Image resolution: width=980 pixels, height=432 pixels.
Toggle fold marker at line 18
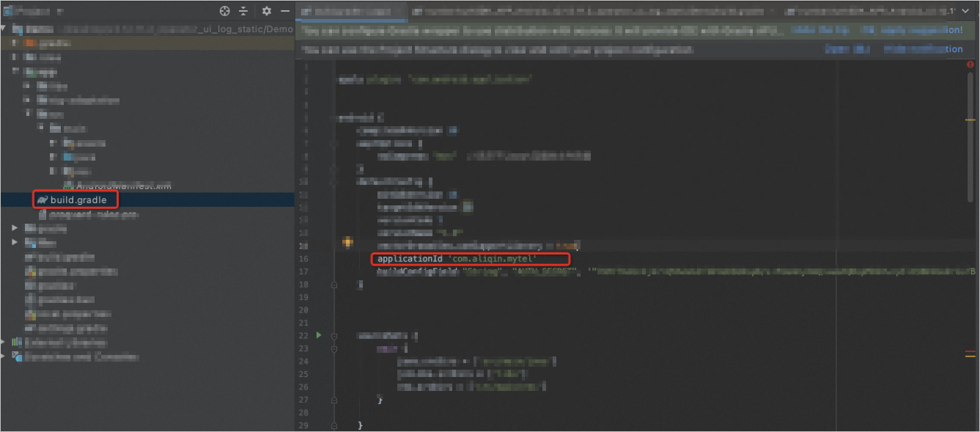tap(334, 285)
